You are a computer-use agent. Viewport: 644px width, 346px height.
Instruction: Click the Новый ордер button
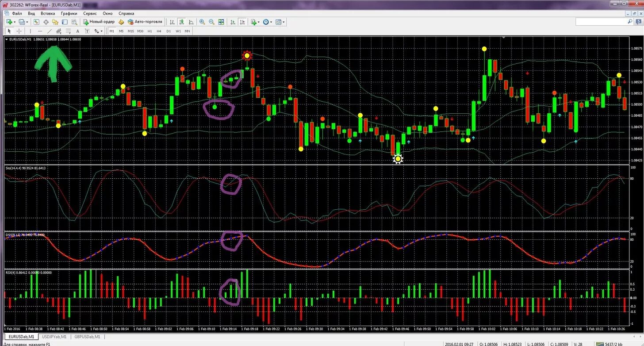[99, 22]
